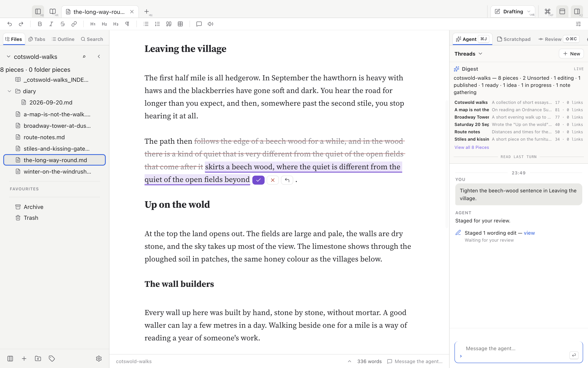Switch to the Files tab
The height and width of the screenshot is (368, 588).
pos(14,39)
